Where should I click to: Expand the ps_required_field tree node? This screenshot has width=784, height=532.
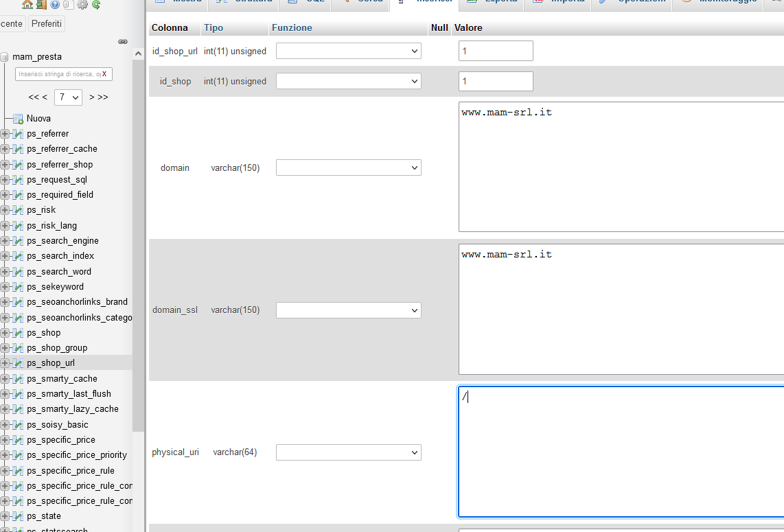5,194
